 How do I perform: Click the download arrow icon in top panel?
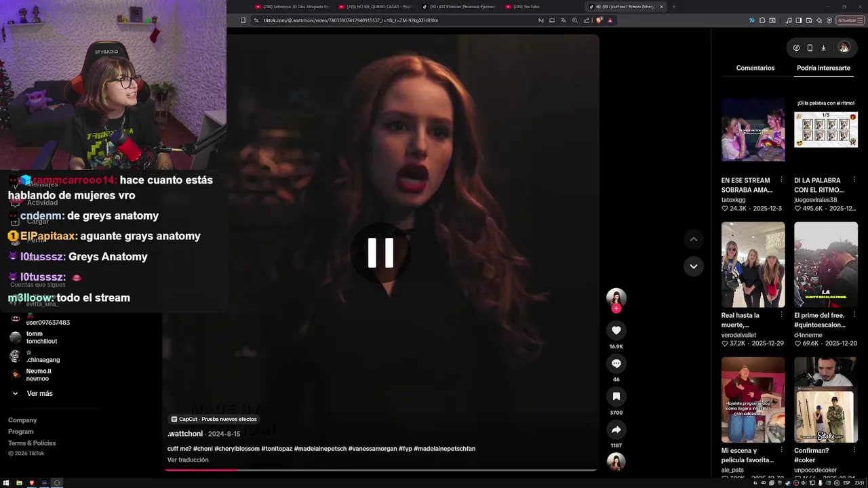[823, 47]
